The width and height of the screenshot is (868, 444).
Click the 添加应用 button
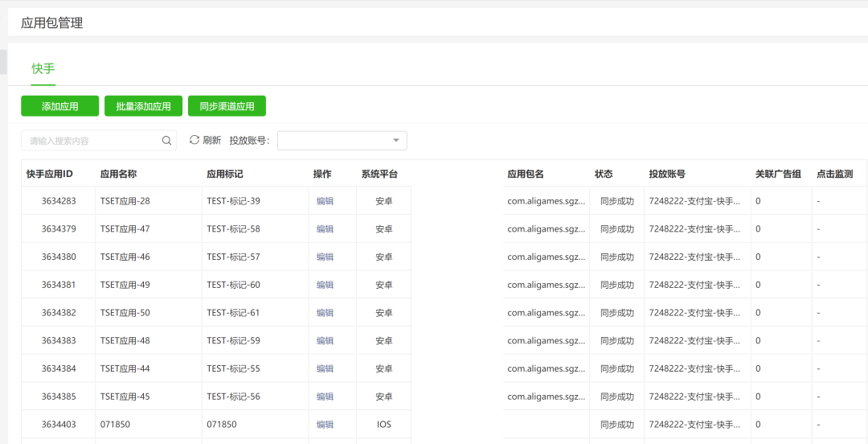(x=59, y=106)
